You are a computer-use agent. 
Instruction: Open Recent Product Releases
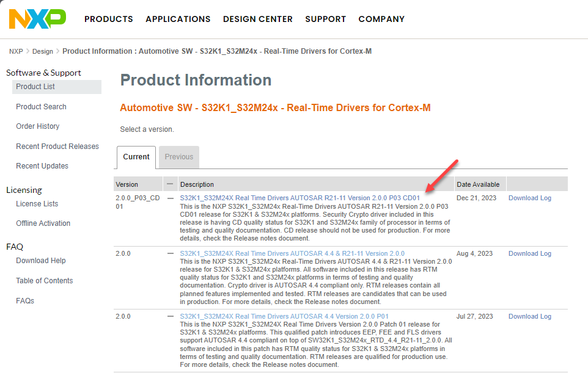point(57,146)
